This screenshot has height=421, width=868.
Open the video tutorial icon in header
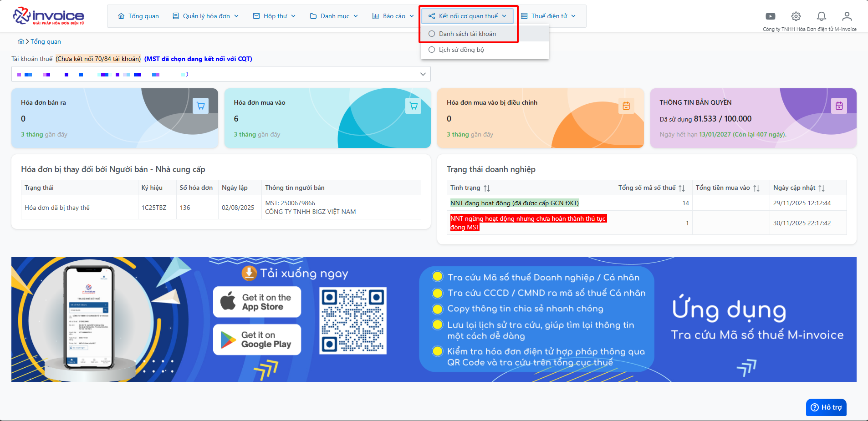[x=770, y=16]
